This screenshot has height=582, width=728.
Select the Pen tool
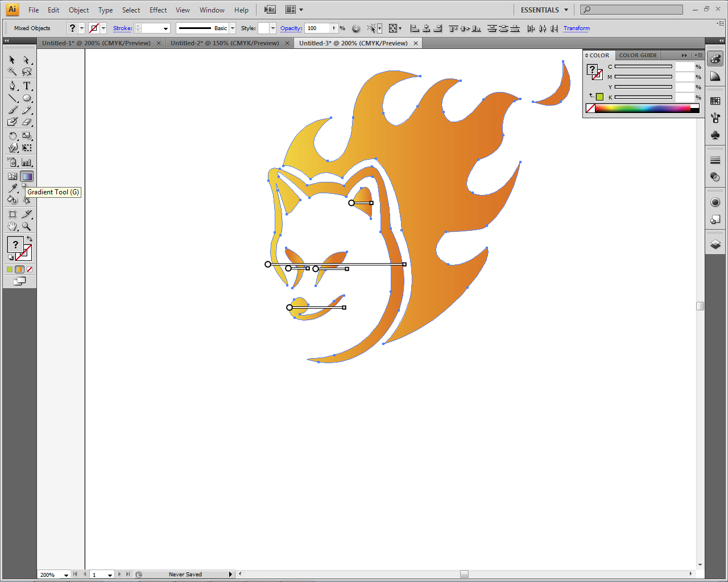pyautogui.click(x=12, y=86)
